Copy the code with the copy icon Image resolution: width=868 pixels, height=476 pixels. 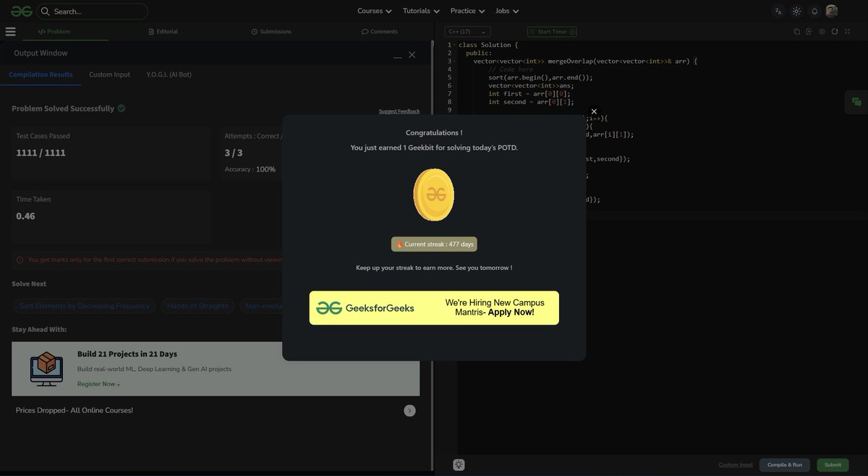[x=796, y=32]
